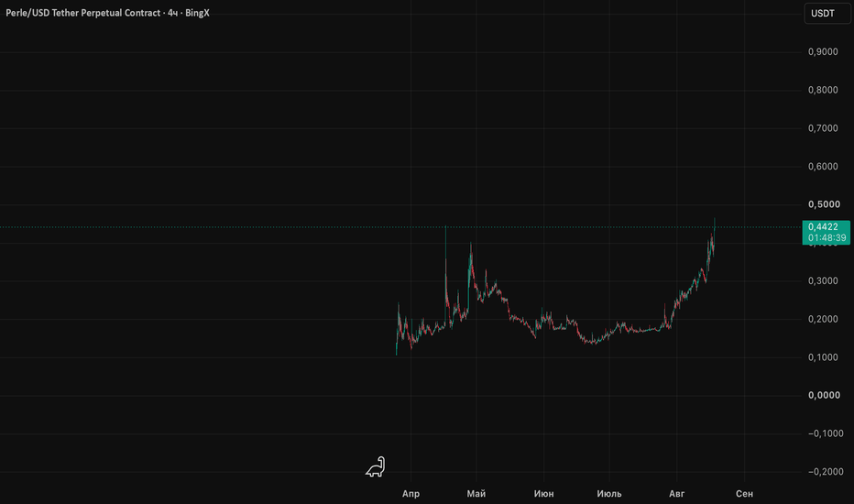This screenshot has width=854, height=504.
Task: Click the 0,7000 price axis label
Action: [823, 128]
